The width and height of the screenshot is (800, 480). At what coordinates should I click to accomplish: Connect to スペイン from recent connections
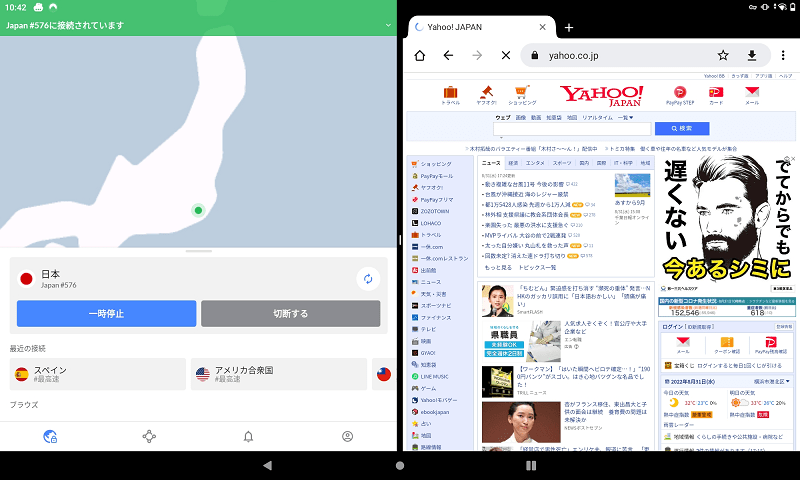pos(97,374)
